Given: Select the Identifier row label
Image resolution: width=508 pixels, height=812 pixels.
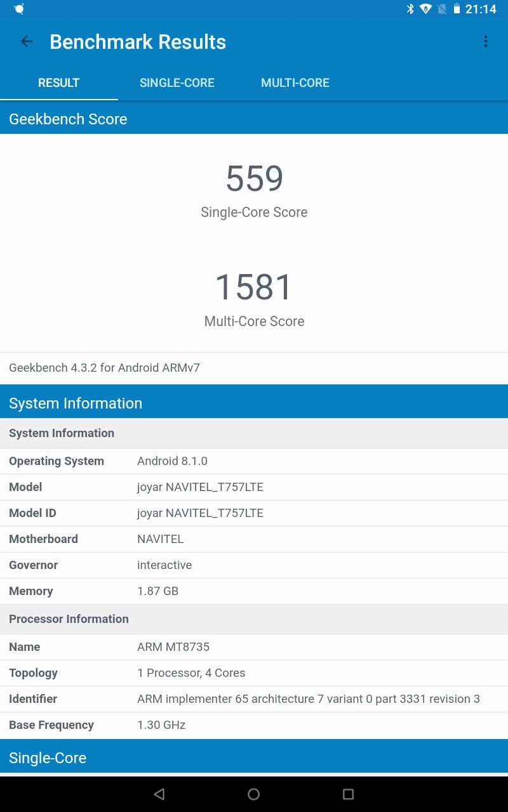Looking at the screenshot, I should point(33,699).
